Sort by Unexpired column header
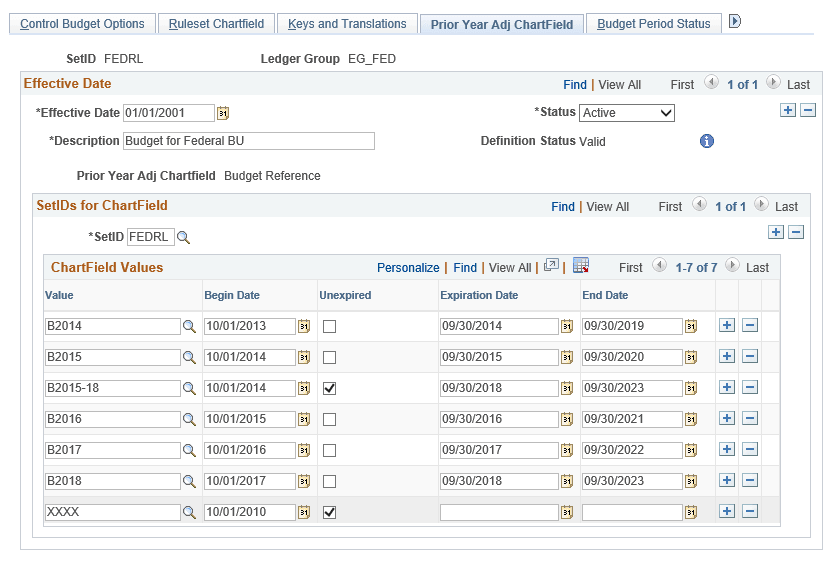 pos(345,295)
